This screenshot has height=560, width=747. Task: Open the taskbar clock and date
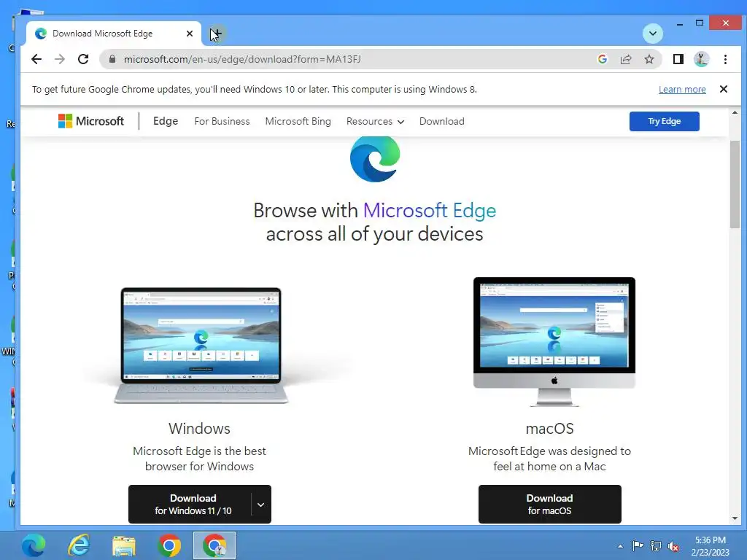tap(710, 546)
